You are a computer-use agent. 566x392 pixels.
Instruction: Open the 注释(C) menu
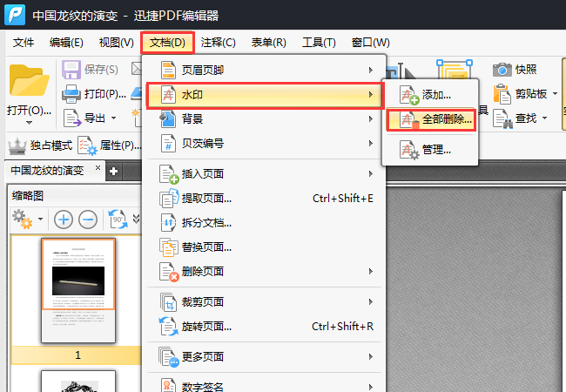click(x=218, y=43)
